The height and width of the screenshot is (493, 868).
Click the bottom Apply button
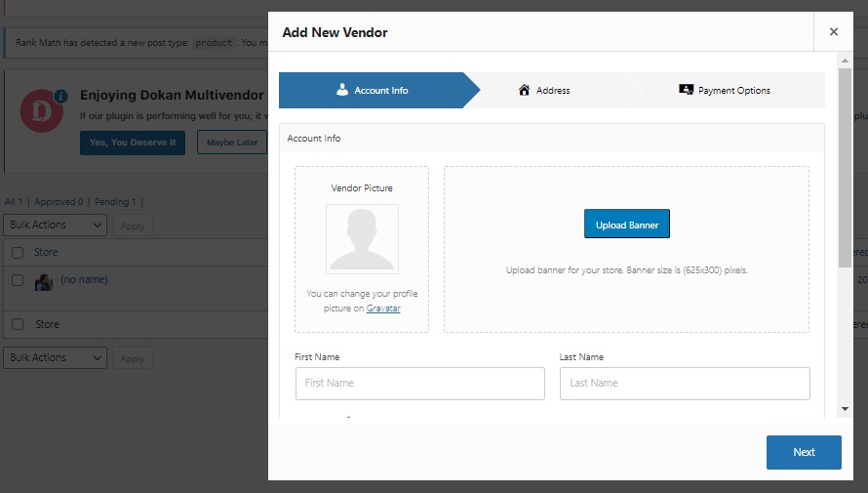(133, 359)
